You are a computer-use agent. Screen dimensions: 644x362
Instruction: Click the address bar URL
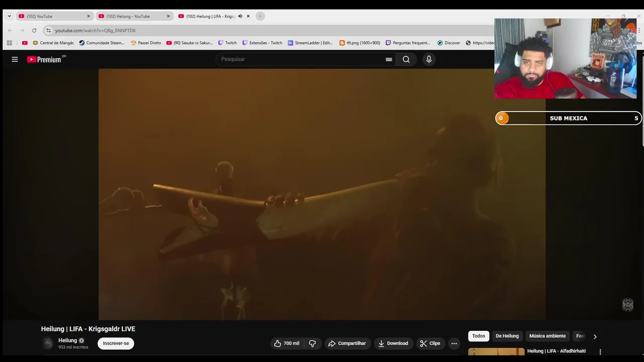pyautogui.click(x=95, y=30)
